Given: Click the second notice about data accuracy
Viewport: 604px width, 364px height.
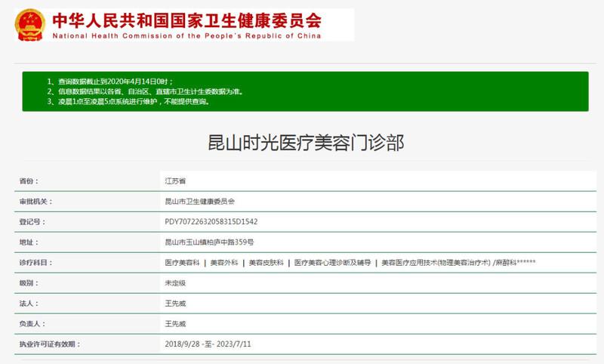Looking at the screenshot, I should (x=145, y=91).
